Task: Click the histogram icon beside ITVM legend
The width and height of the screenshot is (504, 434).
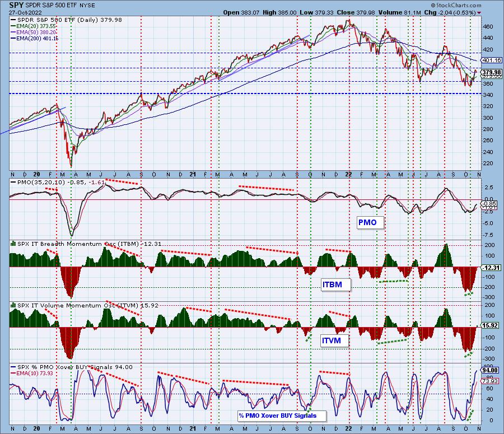Action: pos(13,305)
